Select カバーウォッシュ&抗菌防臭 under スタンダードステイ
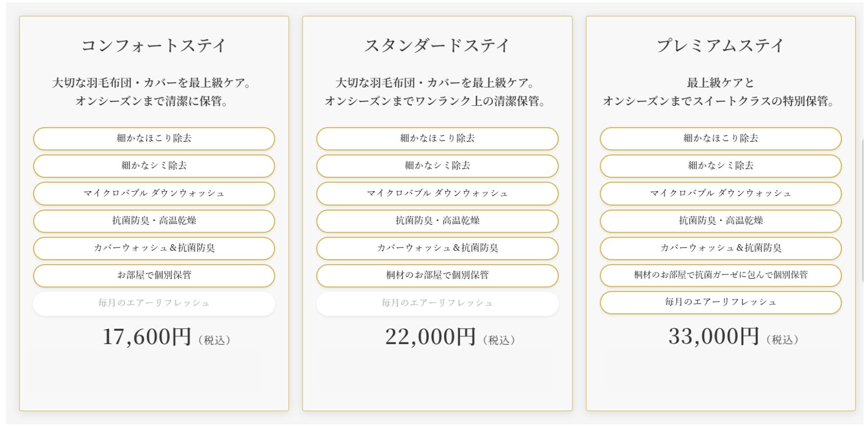 (x=437, y=248)
